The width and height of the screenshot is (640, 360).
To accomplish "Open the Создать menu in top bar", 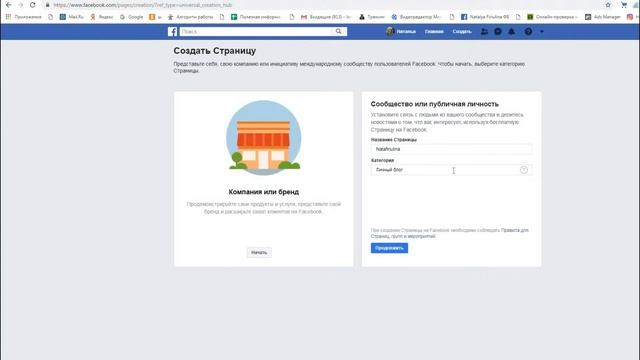I will pos(462,31).
